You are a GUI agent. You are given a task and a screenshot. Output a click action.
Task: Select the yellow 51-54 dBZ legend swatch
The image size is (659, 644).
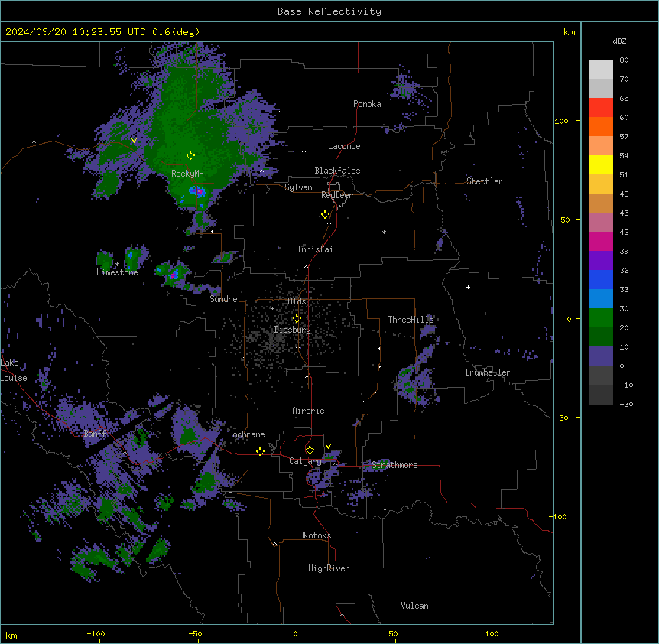[601, 164]
